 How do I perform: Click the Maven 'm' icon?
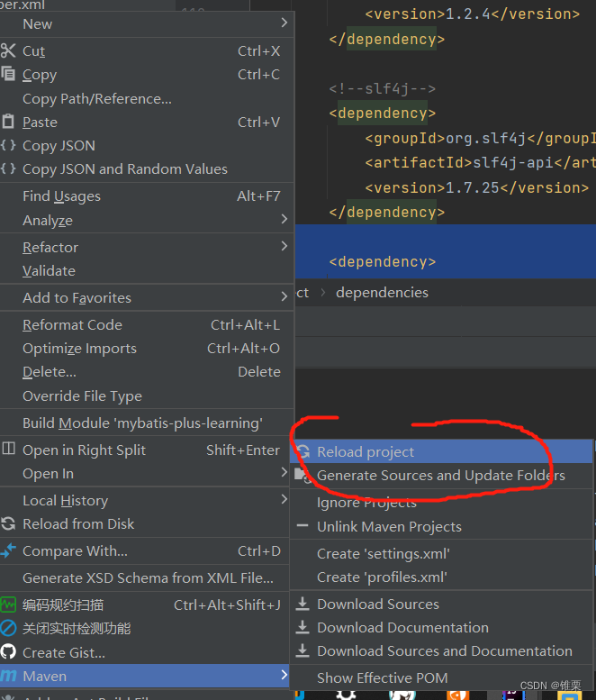pyautogui.click(x=8, y=676)
